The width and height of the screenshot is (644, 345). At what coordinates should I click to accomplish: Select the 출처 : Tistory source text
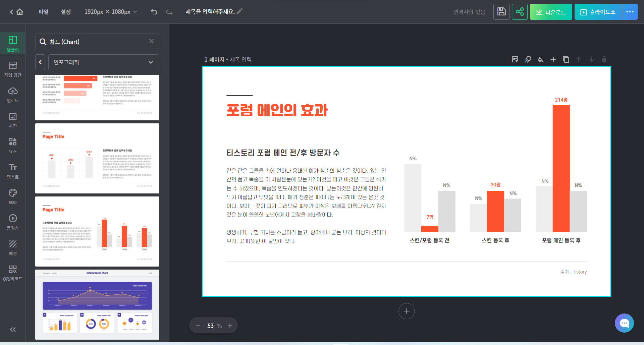tap(574, 272)
